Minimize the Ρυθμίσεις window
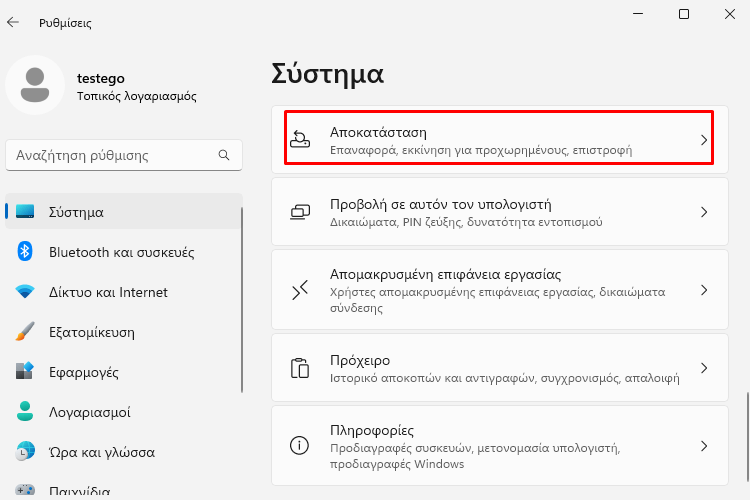Screen dimensions: 750x500 coord(638,14)
